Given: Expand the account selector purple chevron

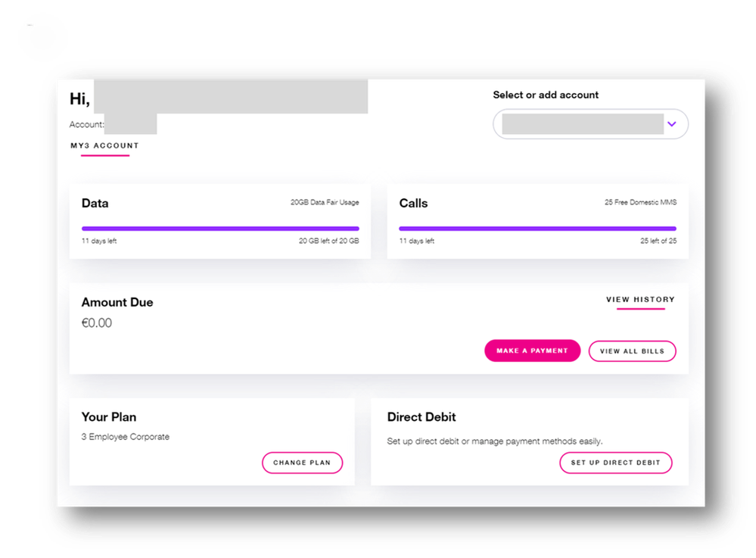Looking at the screenshot, I should tap(672, 124).
